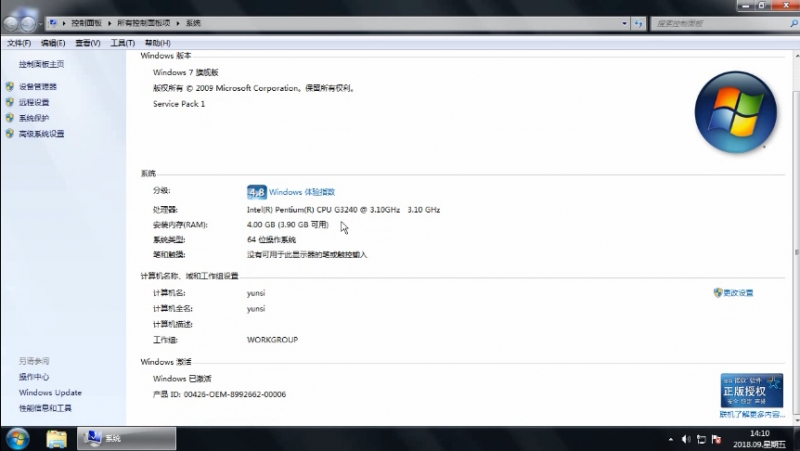
Task: Click the Windows 已激活 text
Action: pyautogui.click(x=182, y=379)
